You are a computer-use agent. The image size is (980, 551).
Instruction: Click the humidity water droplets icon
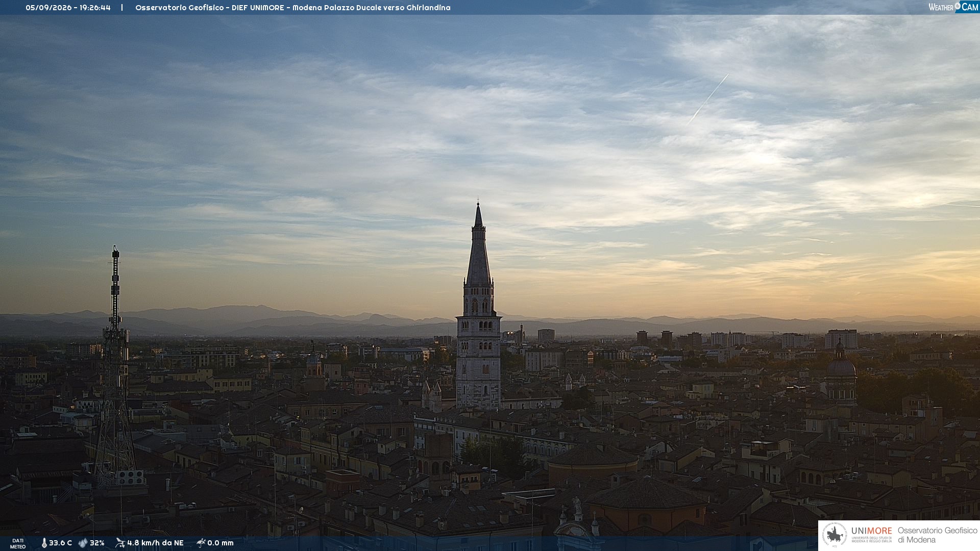point(83,543)
